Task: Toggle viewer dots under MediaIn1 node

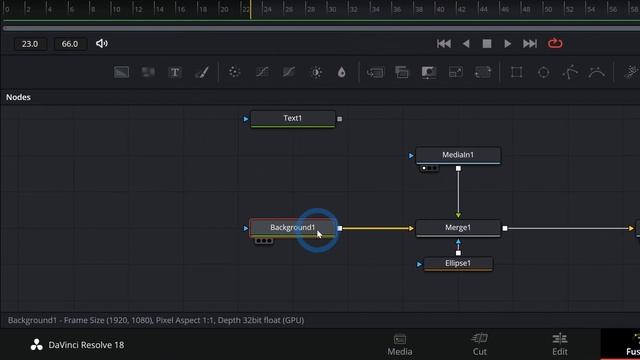Action: point(429,168)
